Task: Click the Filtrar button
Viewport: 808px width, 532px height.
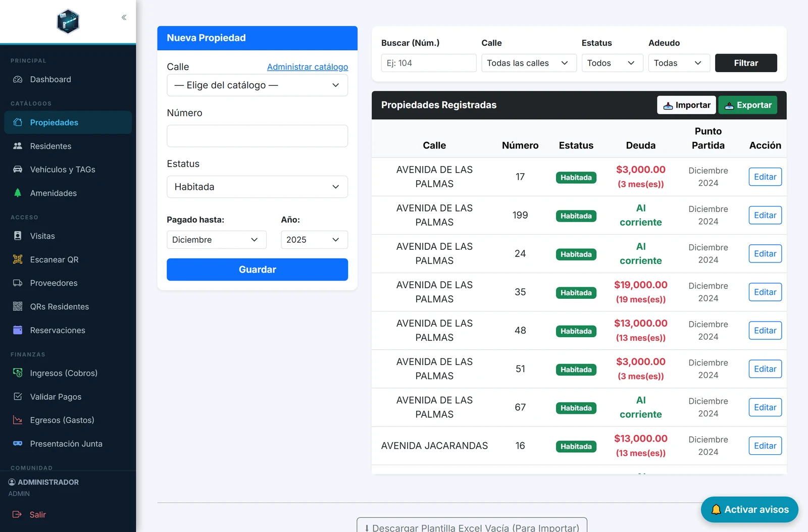Action: 746,63
